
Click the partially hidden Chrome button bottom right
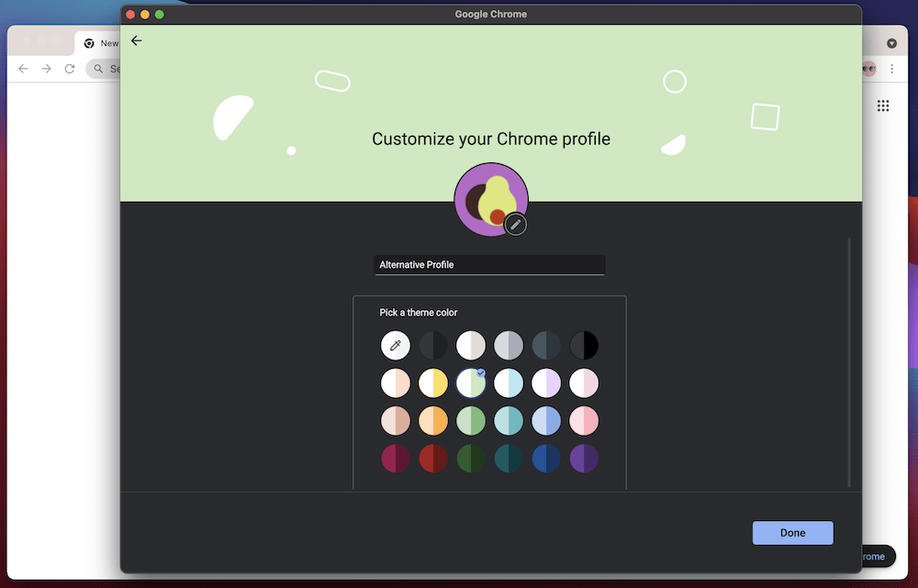(870, 556)
